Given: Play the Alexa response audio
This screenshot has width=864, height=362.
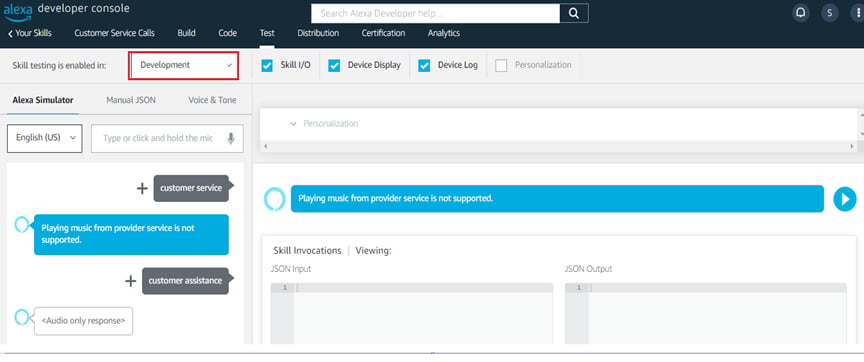Looking at the screenshot, I should (845, 199).
